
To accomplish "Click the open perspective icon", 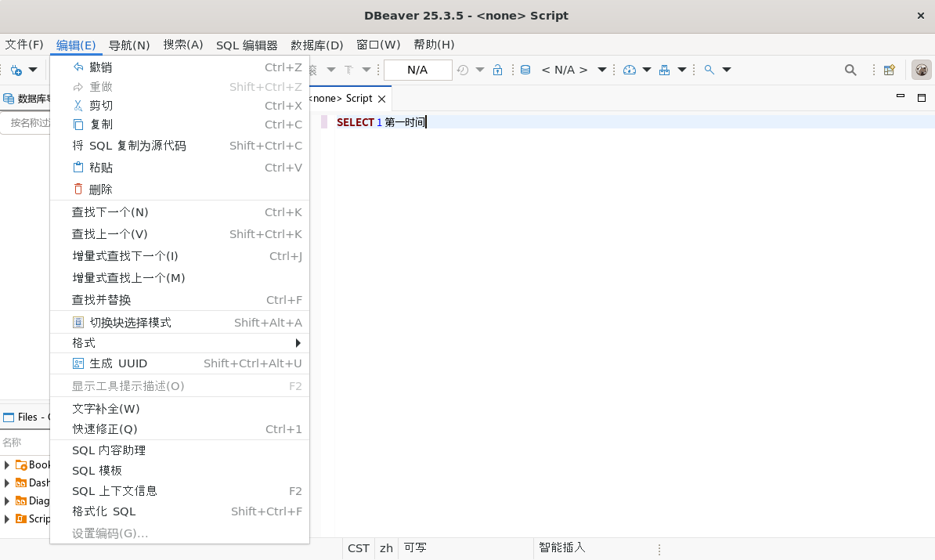I will pos(889,70).
